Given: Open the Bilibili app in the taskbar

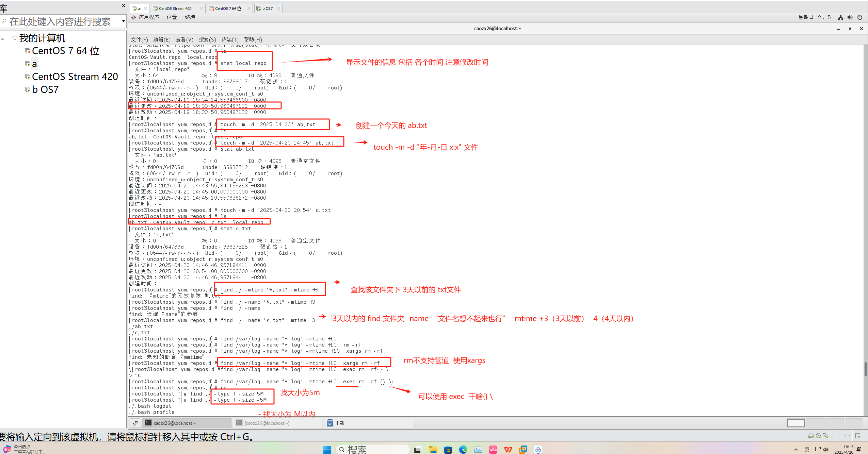Looking at the screenshot, I should [x=493, y=450].
